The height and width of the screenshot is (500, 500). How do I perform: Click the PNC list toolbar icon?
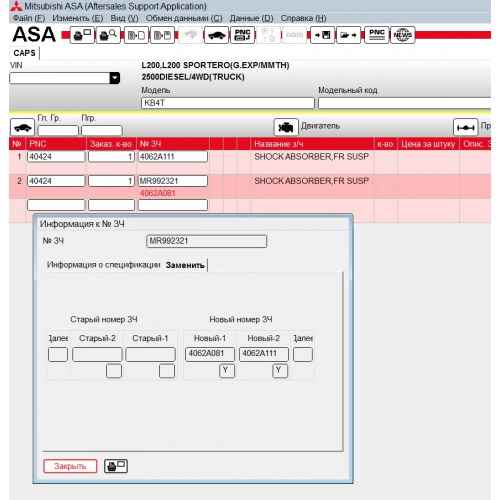click(377, 35)
